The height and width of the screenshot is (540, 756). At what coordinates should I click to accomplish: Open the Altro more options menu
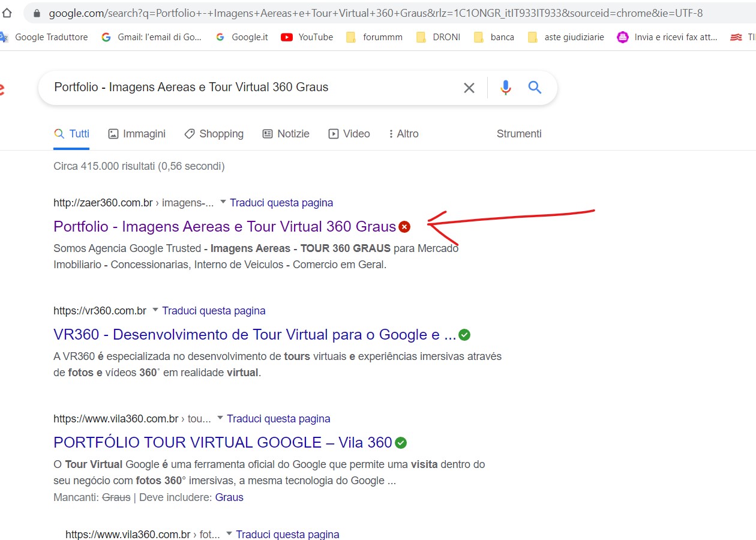[403, 134]
